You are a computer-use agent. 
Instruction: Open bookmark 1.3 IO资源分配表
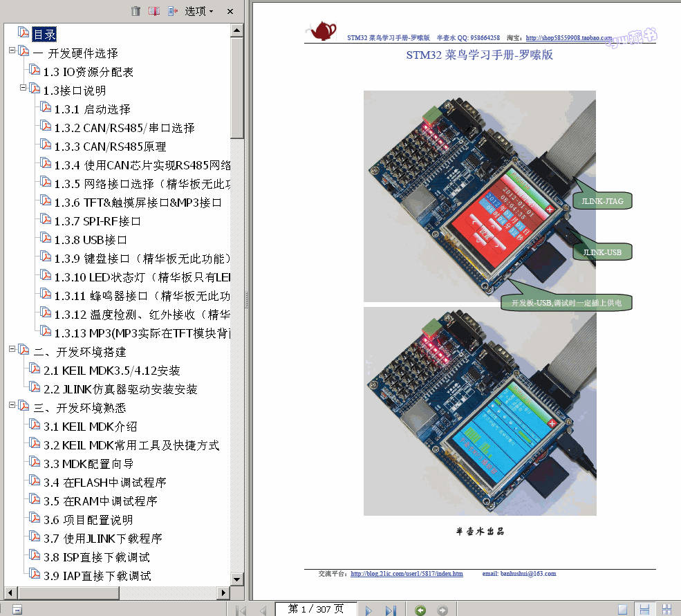pos(88,72)
